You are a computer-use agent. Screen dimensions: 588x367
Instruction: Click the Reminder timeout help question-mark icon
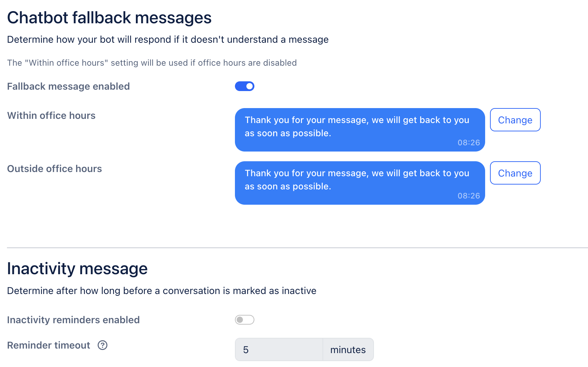(x=103, y=345)
